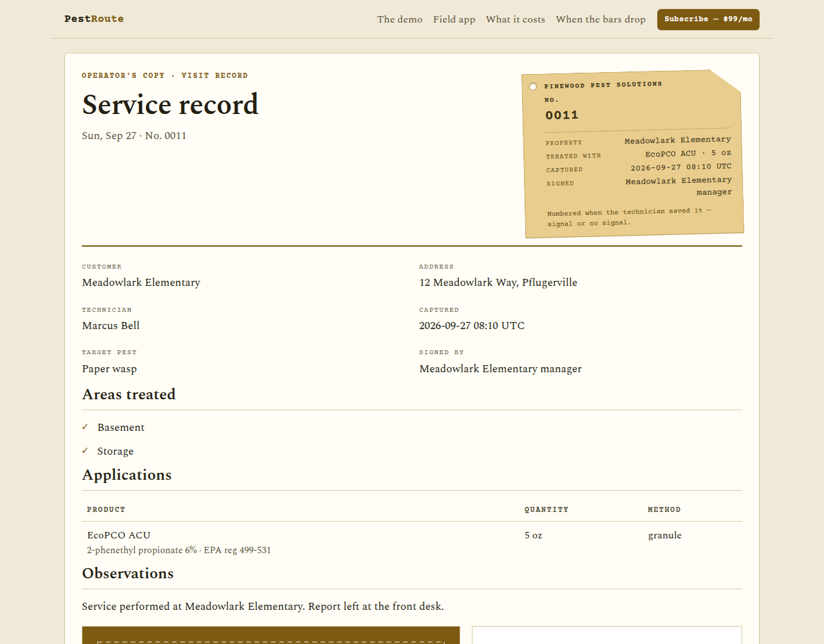Click technician name Marcus Bell
This screenshot has height=644, width=824.
(x=111, y=326)
